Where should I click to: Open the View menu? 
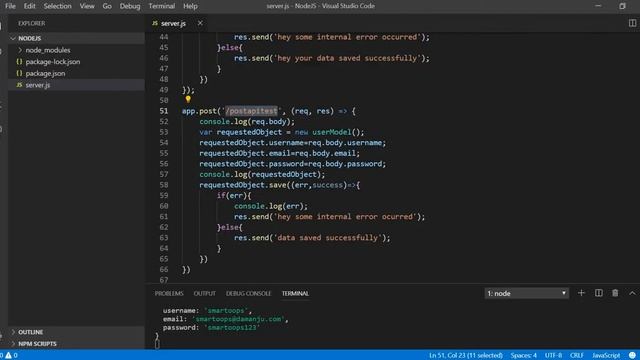pos(87,6)
